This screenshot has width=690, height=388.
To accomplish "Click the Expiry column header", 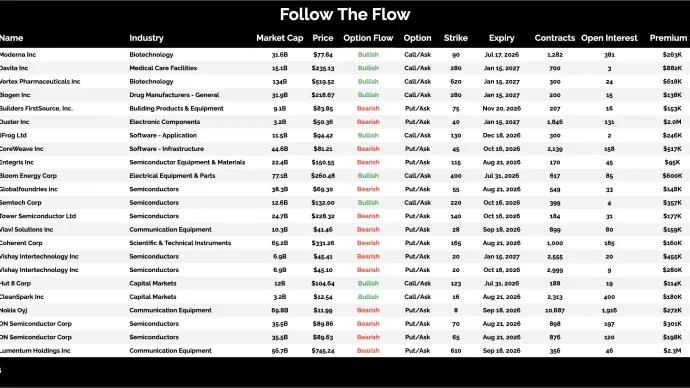I will coord(501,38).
